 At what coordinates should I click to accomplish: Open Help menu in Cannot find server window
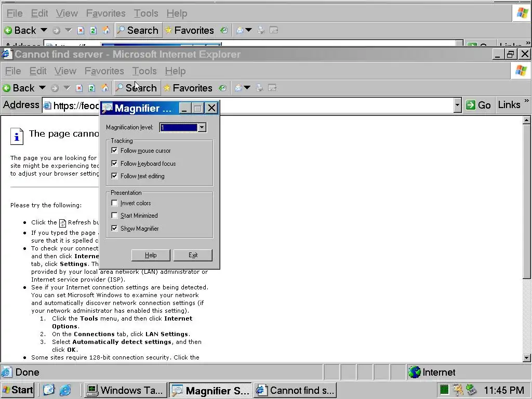[176, 71]
